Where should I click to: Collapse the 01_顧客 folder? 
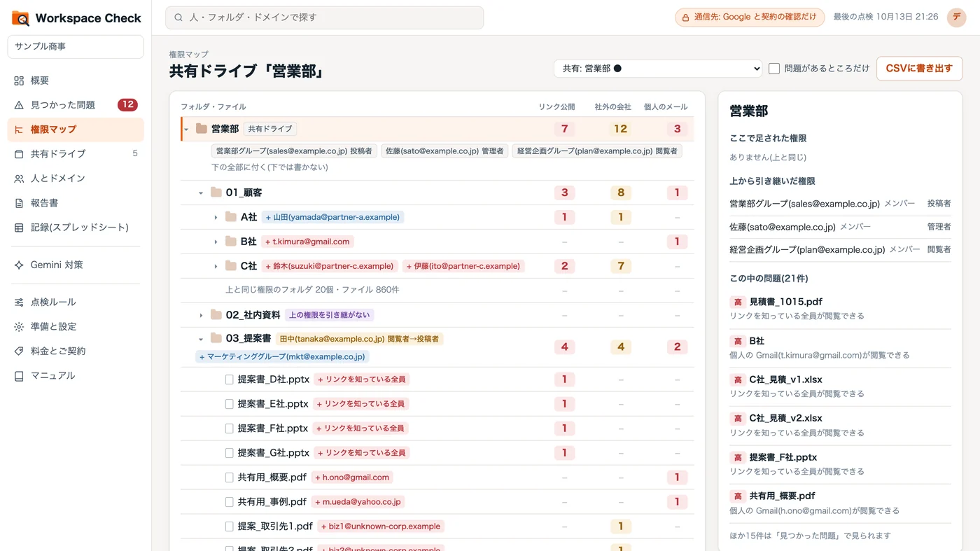pyautogui.click(x=201, y=193)
